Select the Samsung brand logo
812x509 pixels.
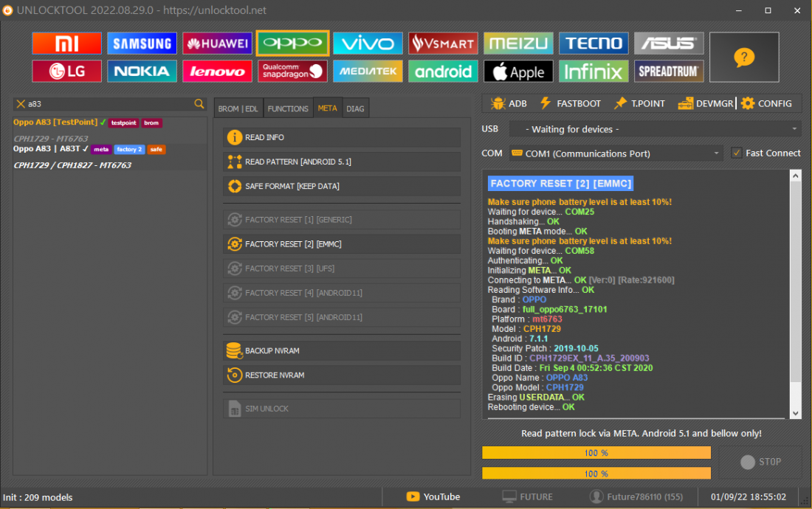pos(142,44)
